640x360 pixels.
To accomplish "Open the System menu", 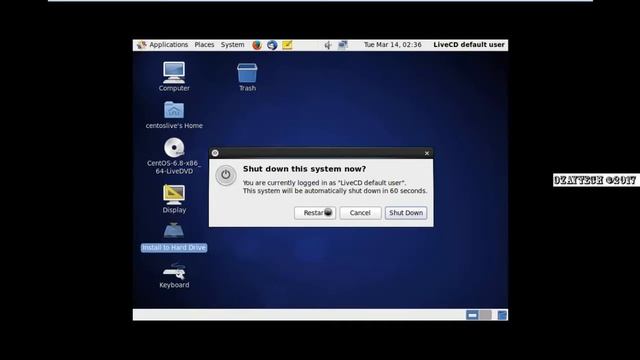I will [x=233, y=45].
